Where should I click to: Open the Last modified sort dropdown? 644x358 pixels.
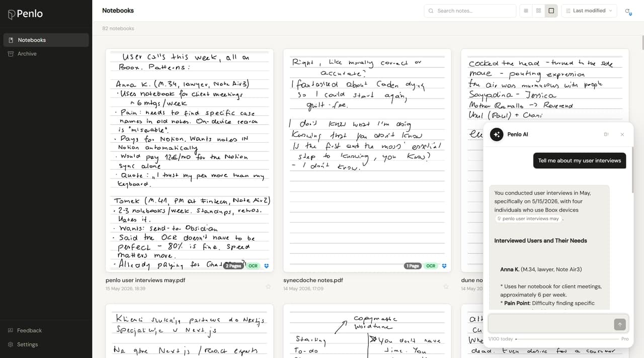pyautogui.click(x=589, y=11)
